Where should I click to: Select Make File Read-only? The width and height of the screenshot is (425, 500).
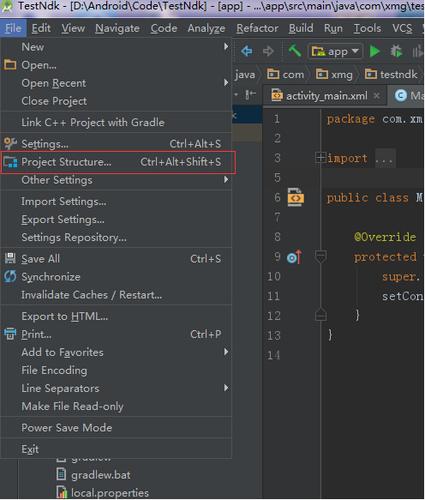click(116, 406)
